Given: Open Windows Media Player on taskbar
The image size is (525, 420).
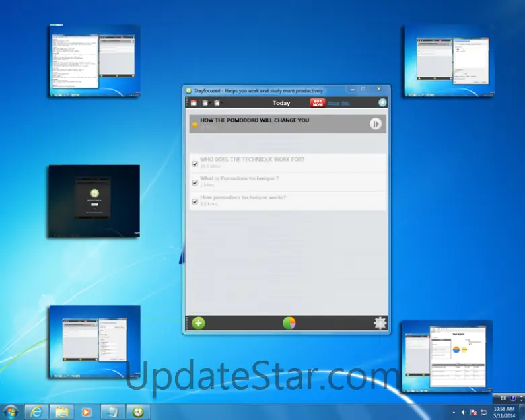Looking at the screenshot, I should point(86,412).
